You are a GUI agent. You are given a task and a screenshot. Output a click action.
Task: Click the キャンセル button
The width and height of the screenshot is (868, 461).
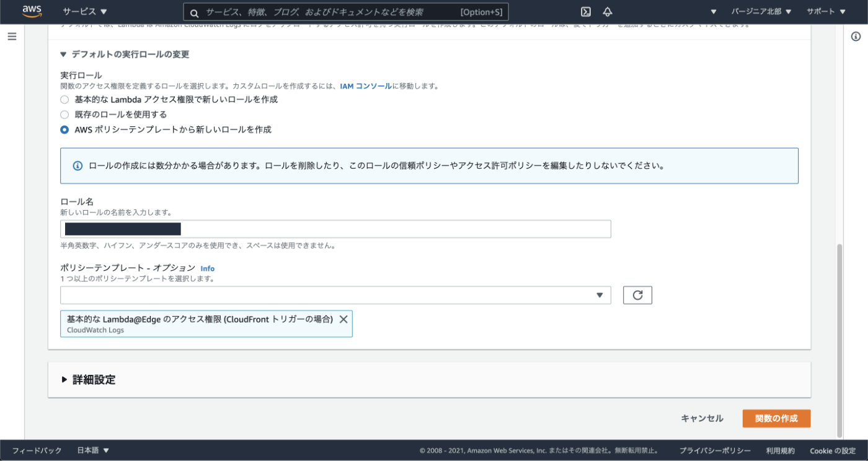pos(702,418)
